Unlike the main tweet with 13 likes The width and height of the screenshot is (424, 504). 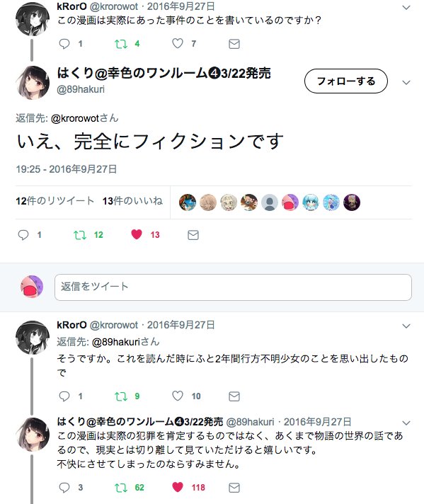[137, 234]
